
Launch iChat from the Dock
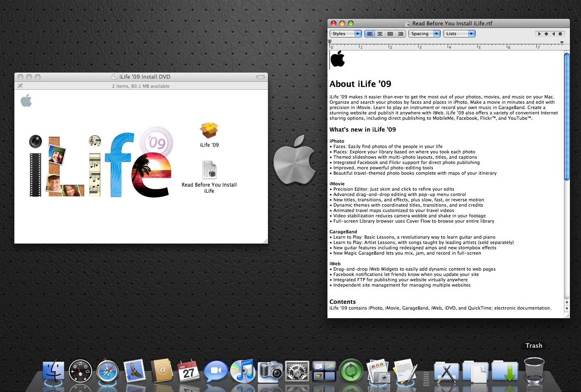pos(216,371)
